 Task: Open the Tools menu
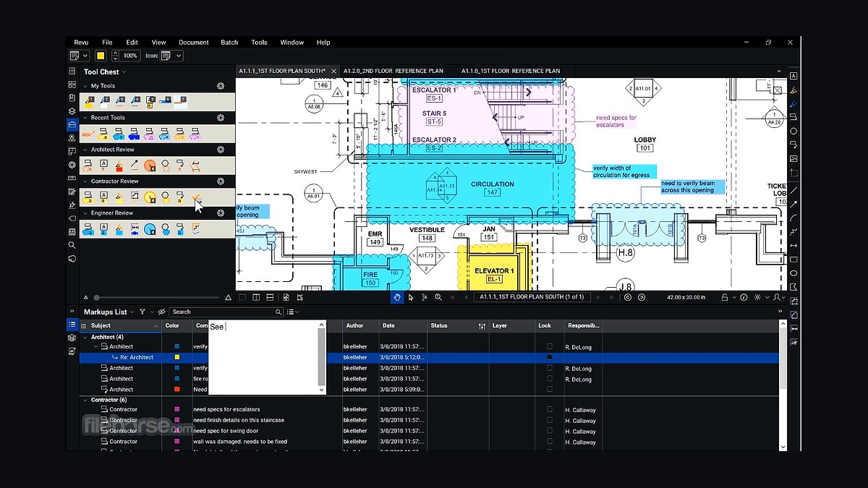click(259, 43)
